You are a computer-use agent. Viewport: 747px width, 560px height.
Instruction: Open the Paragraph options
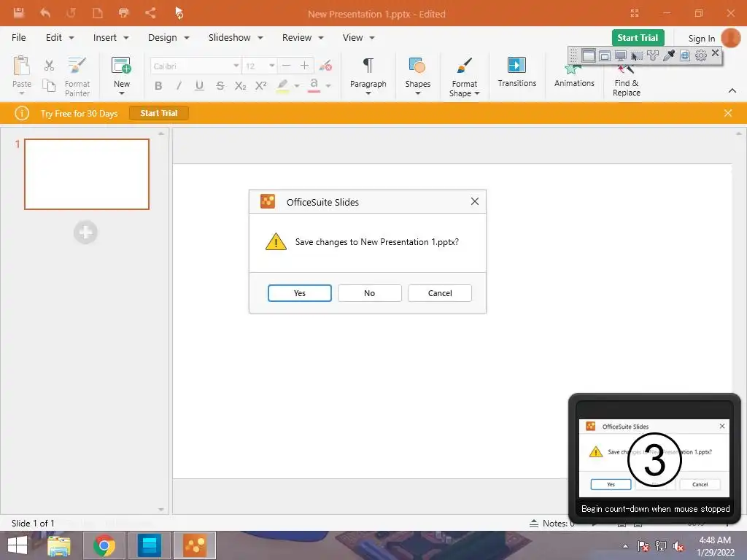pos(368,76)
